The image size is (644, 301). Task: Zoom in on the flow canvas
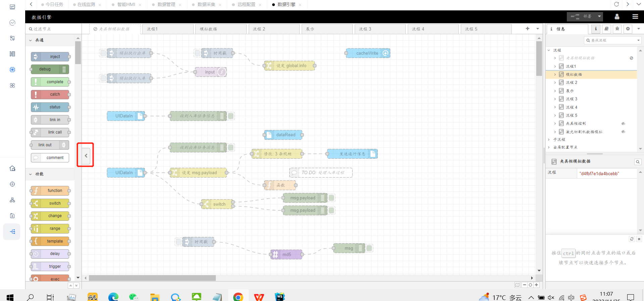(537, 285)
